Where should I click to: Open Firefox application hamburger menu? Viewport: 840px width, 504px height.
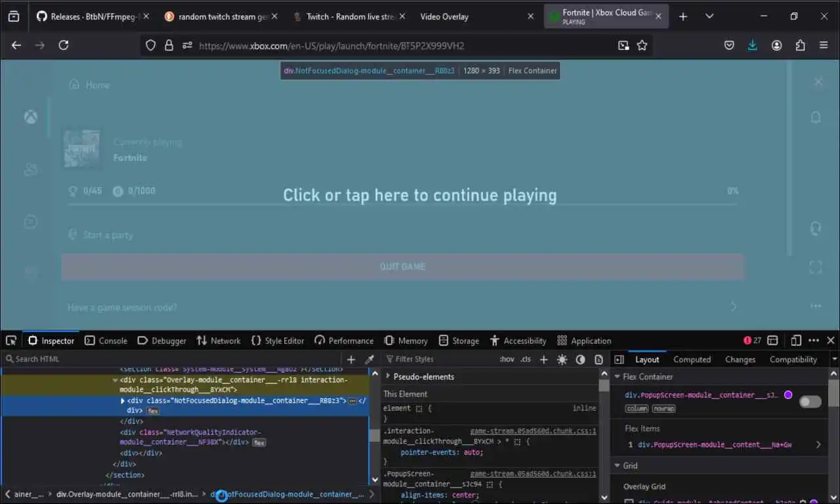(x=824, y=45)
